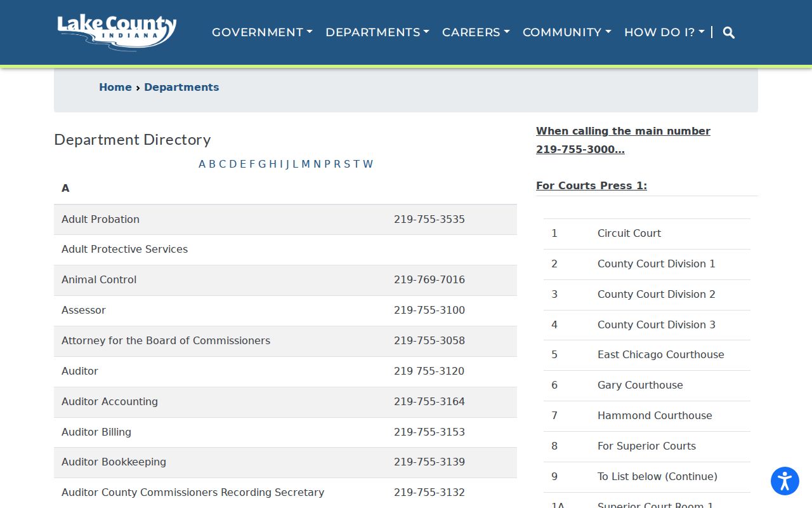The width and height of the screenshot is (812, 508).
Task: Click the Auditor Accounting phone number 219-755-3164
Action: [x=429, y=402]
